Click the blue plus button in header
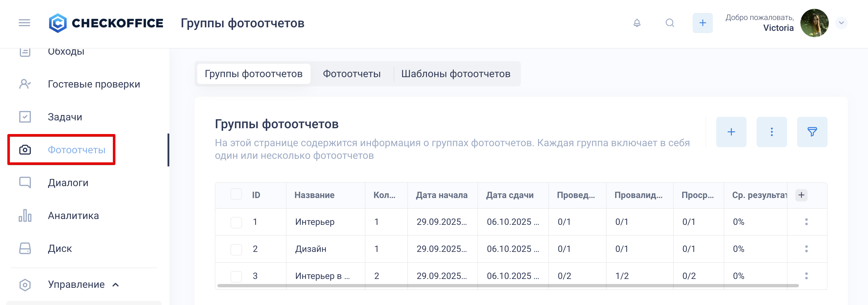 point(702,23)
